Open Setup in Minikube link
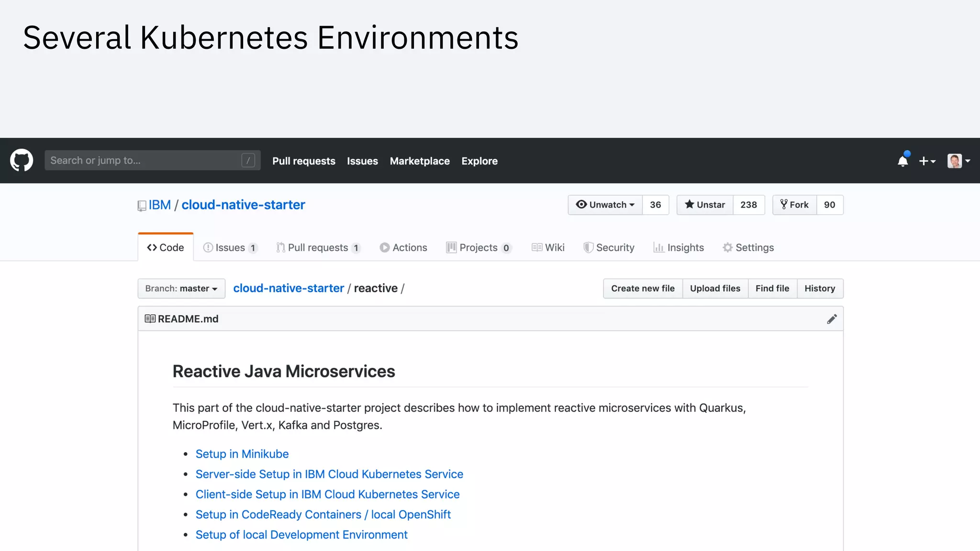This screenshot has width=980, height=551. 242,454
